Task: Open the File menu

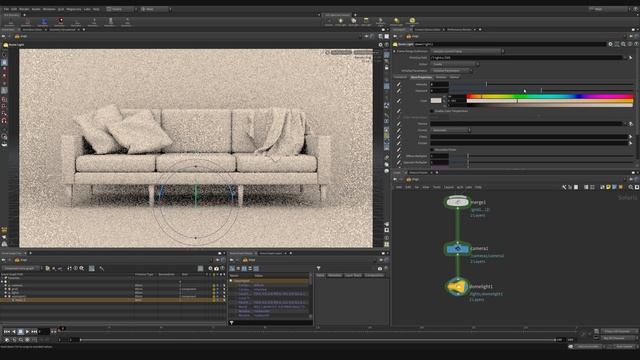Action: pyautogui.click(x=6, y=9)
